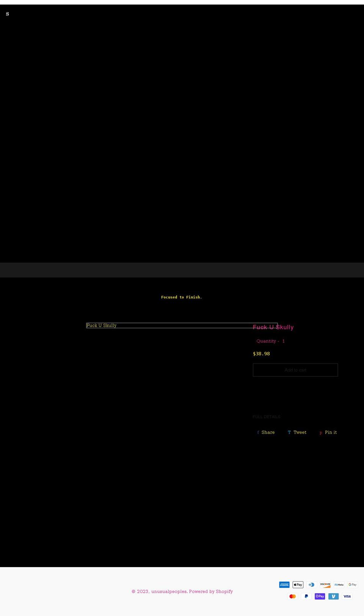Open the pink Fuck U Skully product title
Screen dimensions: 364x616
click(273, 327)
